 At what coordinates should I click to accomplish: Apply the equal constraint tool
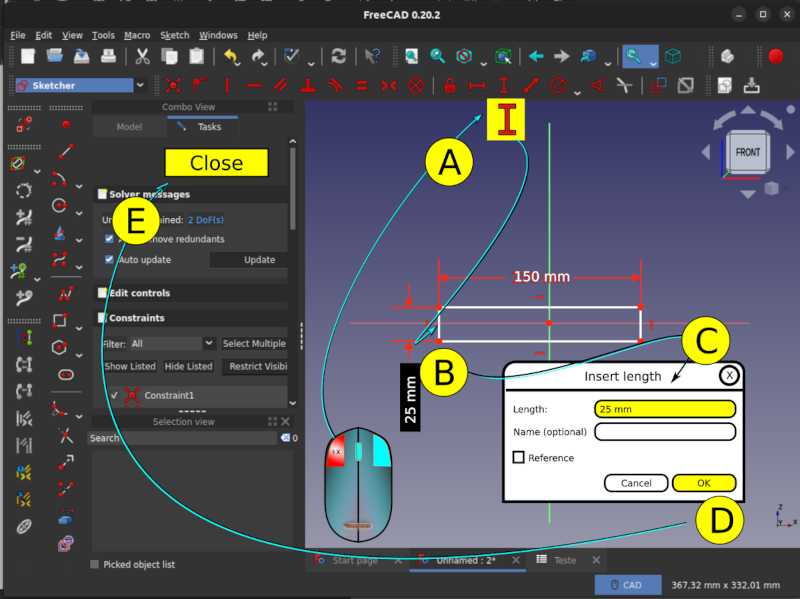[362, 85]
